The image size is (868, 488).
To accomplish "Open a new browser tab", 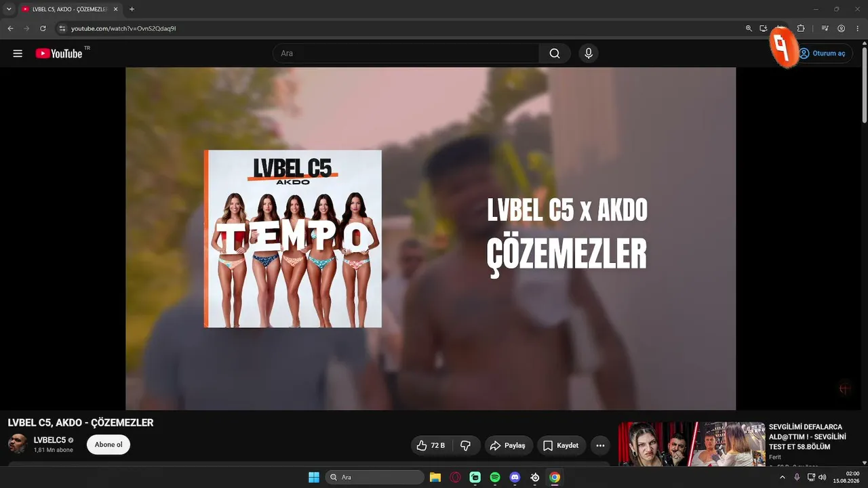I will point(132,9).
